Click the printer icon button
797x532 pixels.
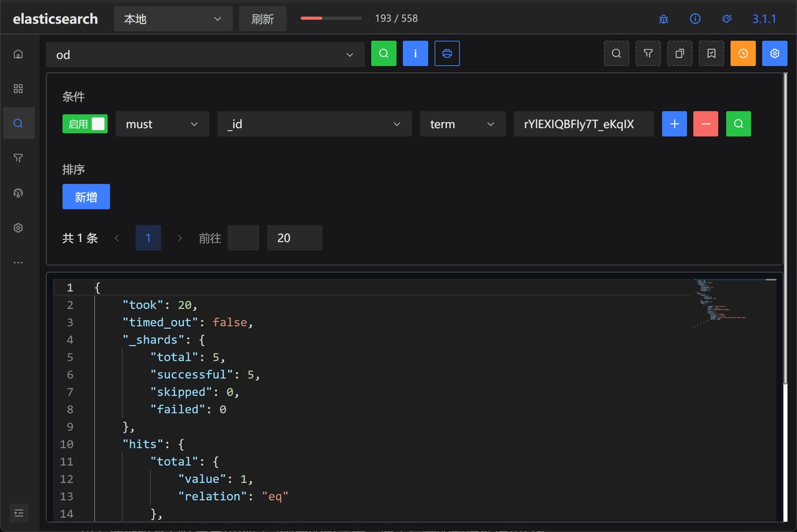[x=447, y=54]
